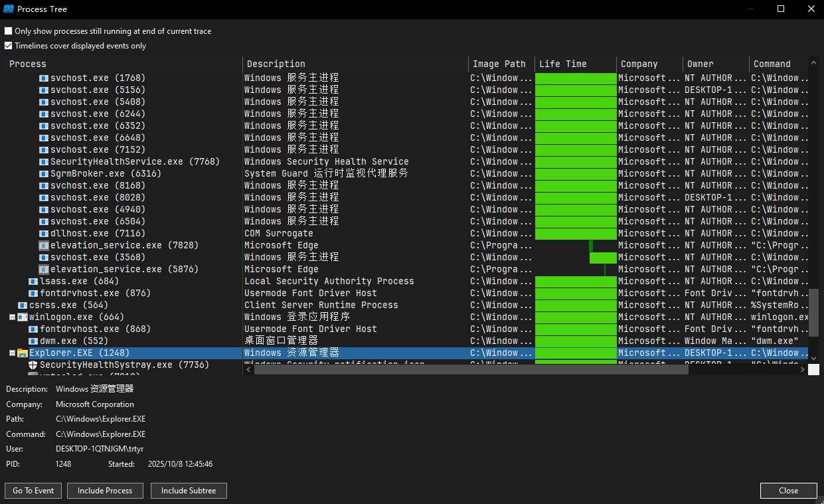Screen dimensions: 824x504
Task: Click the SecurityHealthSystray.exe shield icon
Action: point(33,365)
